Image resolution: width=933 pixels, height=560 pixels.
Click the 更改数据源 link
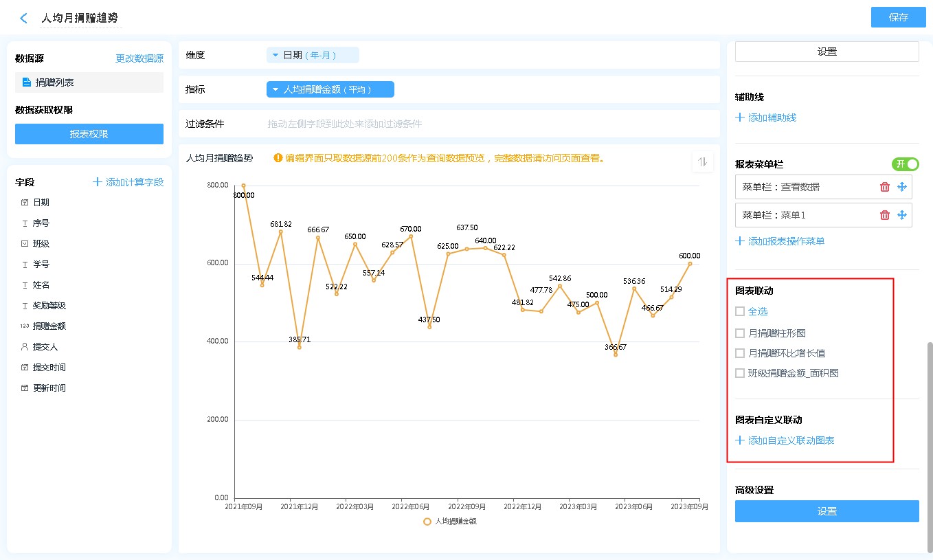pos(139,59)
